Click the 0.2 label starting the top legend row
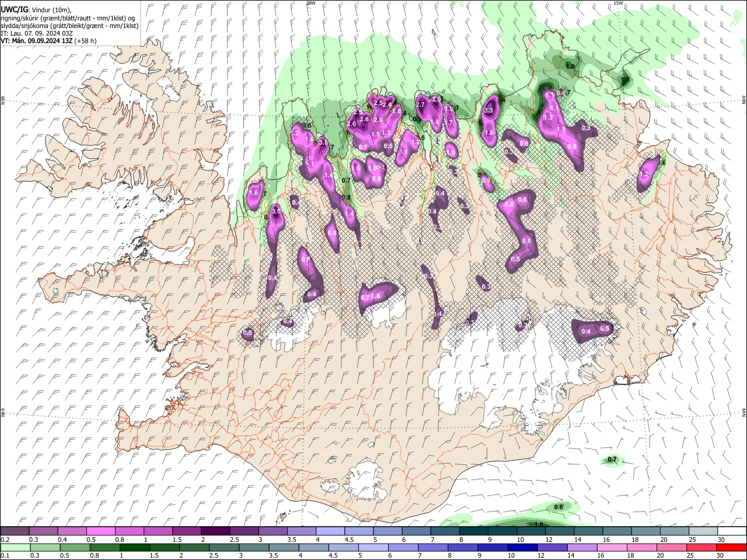This screenshot has height=560, width=747. [5, 540]
